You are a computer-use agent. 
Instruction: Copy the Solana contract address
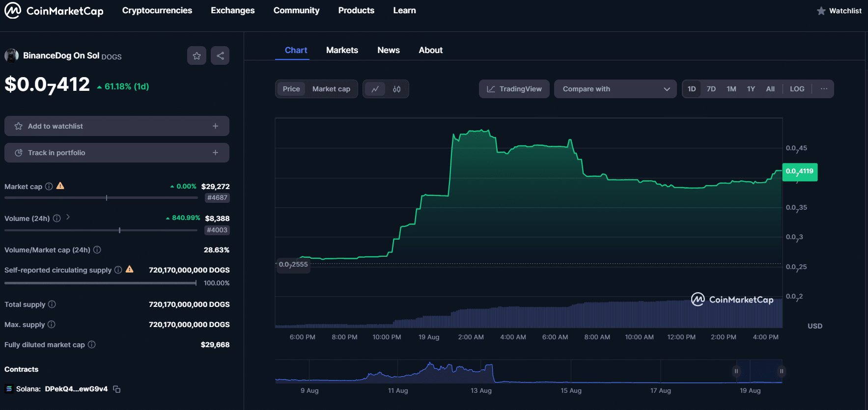click(x=116, y=389)
